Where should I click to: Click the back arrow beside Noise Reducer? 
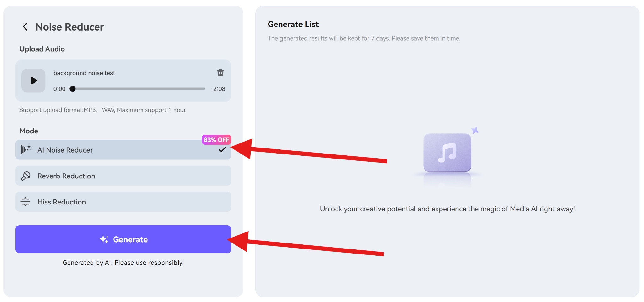pos(25,27)
